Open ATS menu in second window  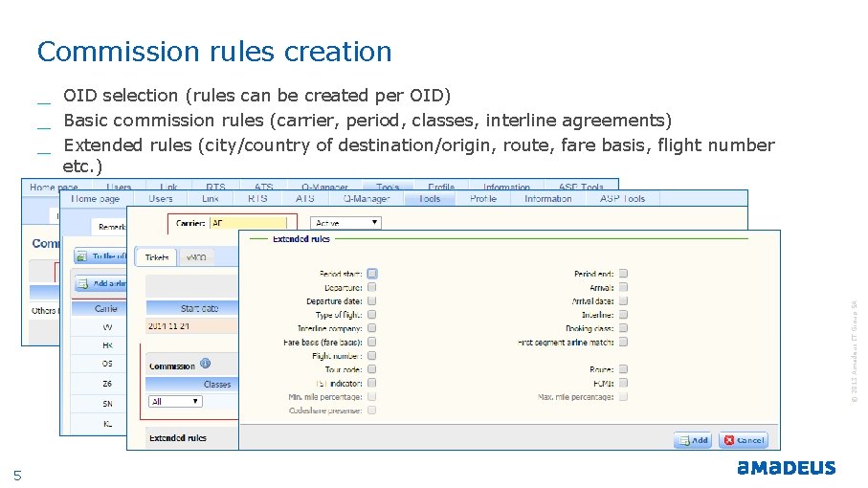coord(305,199)
